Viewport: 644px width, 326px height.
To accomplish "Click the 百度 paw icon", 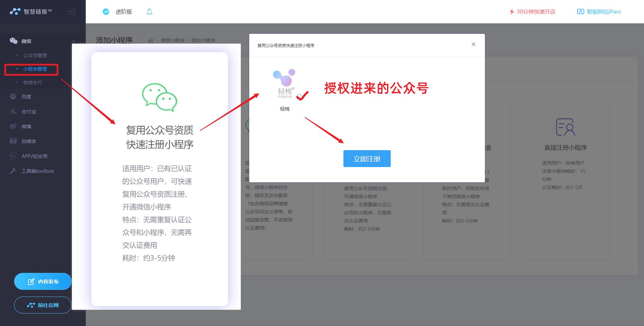I will (13, 96).
